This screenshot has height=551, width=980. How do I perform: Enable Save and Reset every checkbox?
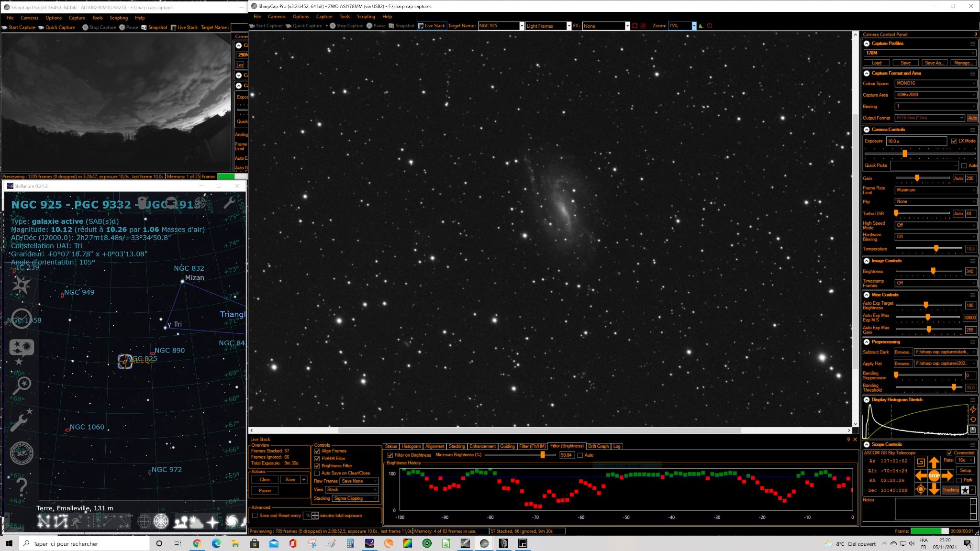pos(255,516)
